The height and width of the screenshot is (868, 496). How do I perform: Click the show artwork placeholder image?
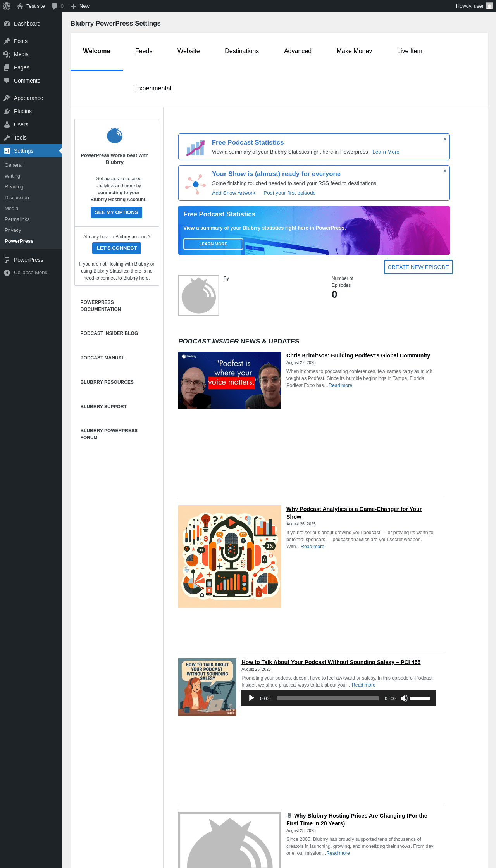tap(199, 295)
